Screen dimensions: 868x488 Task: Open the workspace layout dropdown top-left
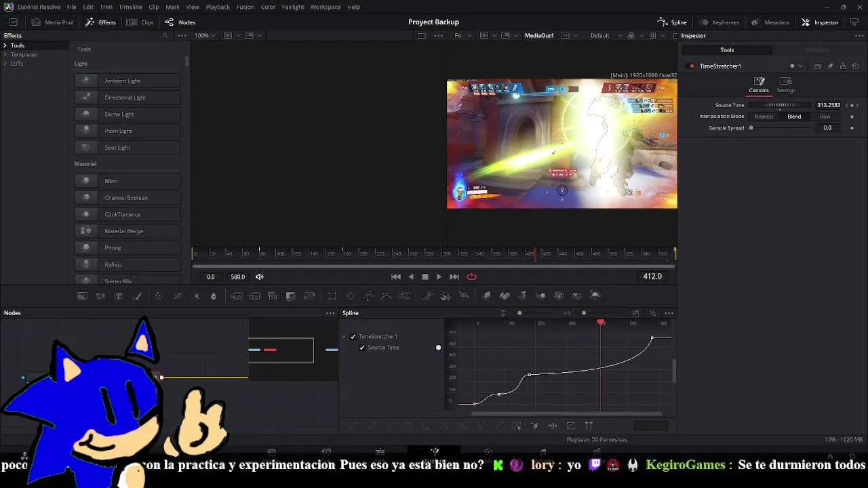[x=13, y=22]
